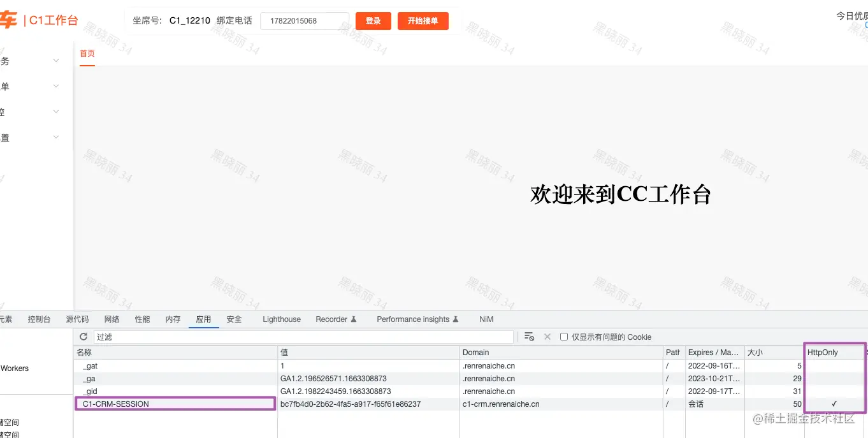Click the clear all cookies icon
Image resolution: width=868 pixels, height=438 pixels.
[x=529, y=337]
